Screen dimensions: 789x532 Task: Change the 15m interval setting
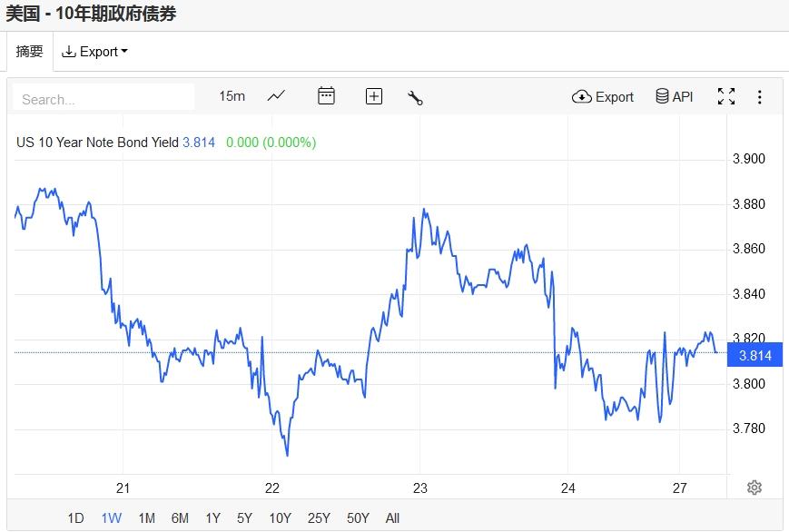click(232, 96)
